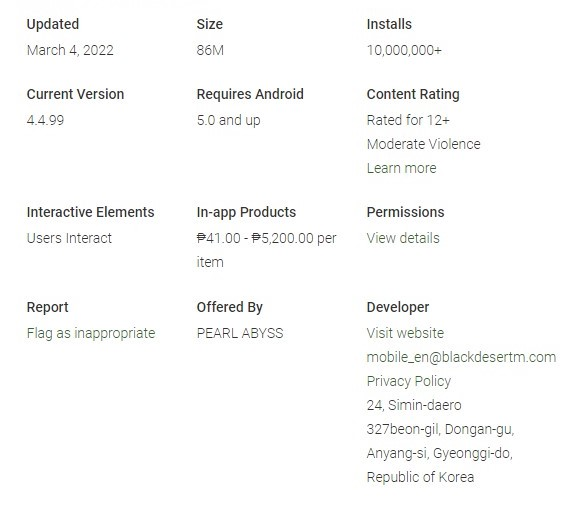Select the 4.4.99 current version value
The width and height of the screenshot is (585, 516).
46,120
